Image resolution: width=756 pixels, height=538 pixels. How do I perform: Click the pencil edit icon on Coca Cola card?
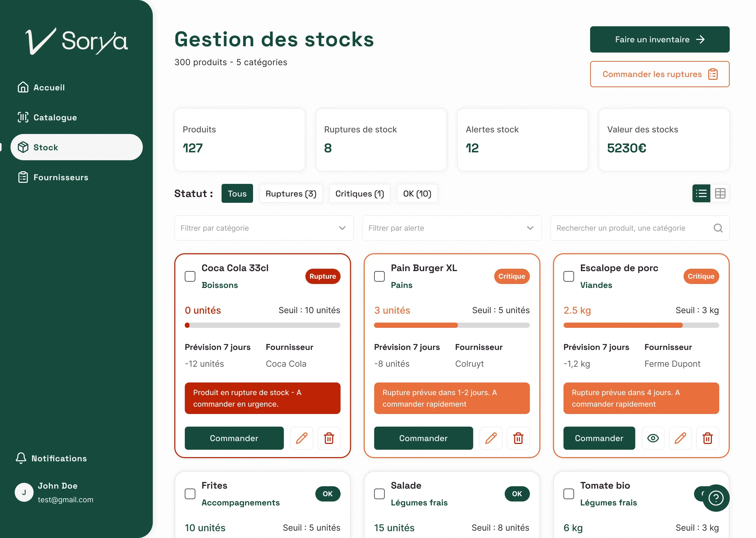[x=302, y=438]
